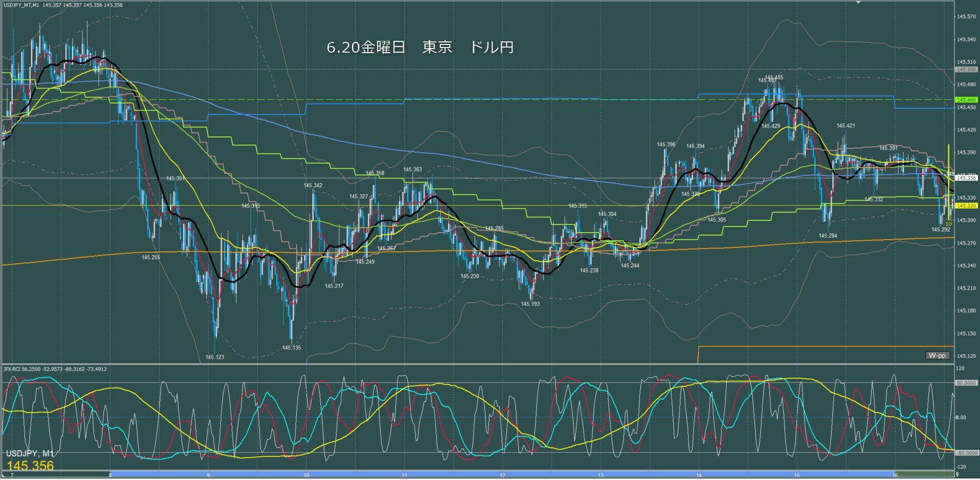Click the 145.255 price label
980x480 pixels.
(x=151, y=257)
